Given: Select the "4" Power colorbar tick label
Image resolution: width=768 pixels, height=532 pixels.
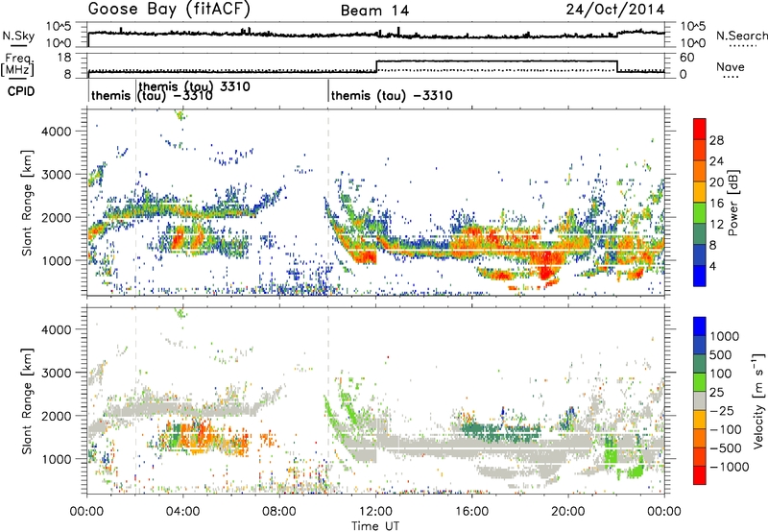Looking at the screenshot, I should point(712,267).
